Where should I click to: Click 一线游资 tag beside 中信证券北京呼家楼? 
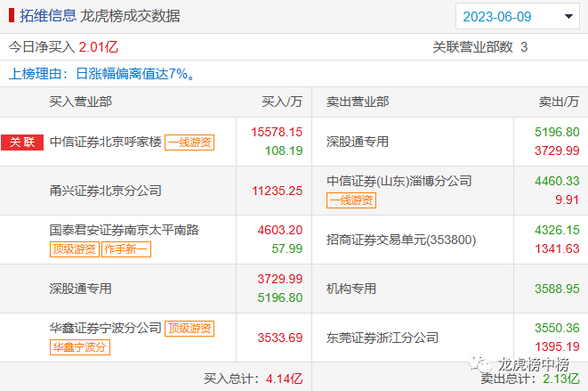pyautogui.click(x=189, y=142)
